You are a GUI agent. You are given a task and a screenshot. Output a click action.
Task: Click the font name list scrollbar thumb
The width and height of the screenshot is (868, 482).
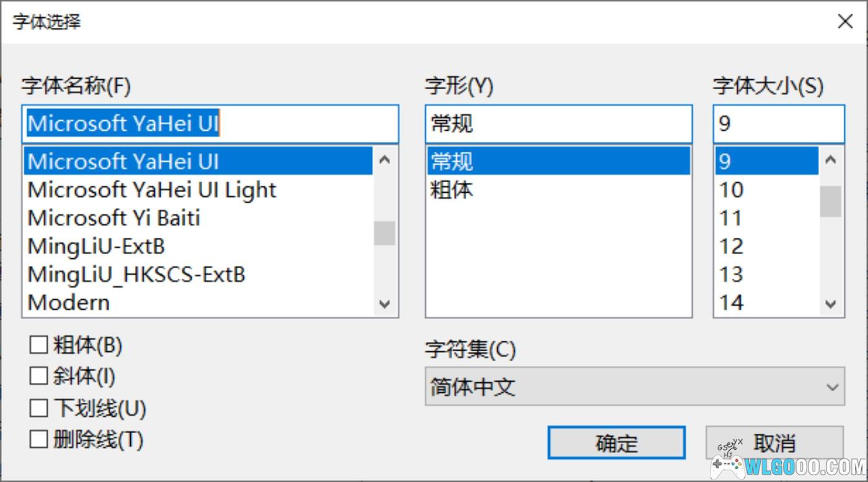384,233
